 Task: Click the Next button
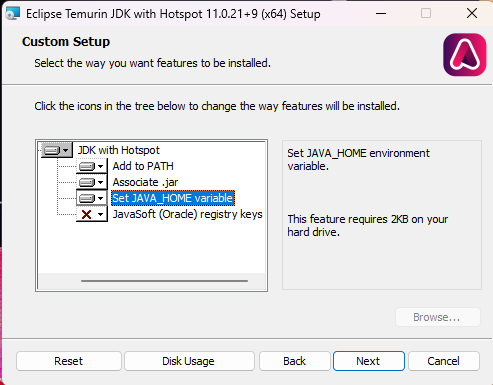point(369,361)
